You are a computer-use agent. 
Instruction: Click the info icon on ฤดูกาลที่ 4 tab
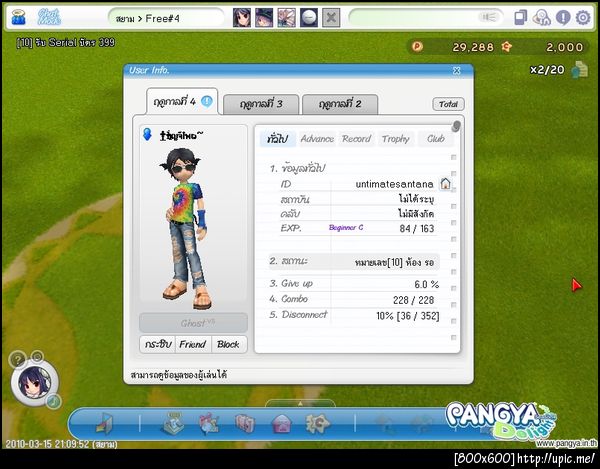point(207,101)
